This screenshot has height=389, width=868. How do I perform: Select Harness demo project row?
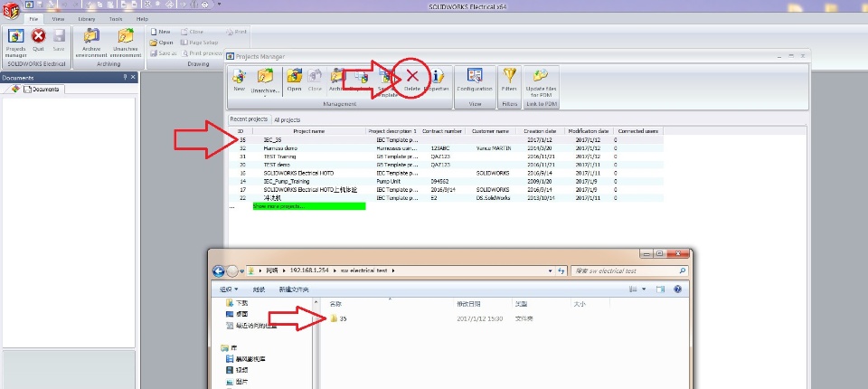445,148
